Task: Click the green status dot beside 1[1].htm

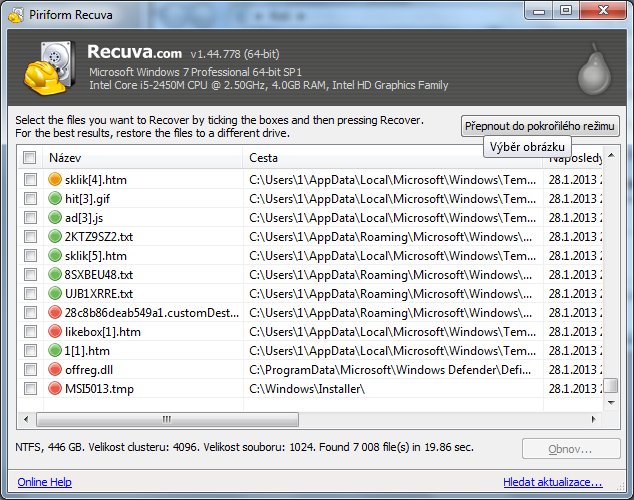Action: coord(55,350)
